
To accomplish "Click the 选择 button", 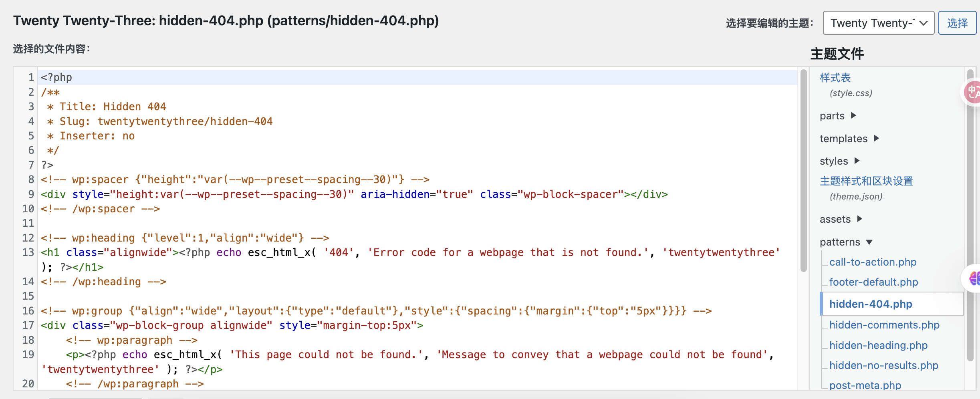I will (957, 23).
